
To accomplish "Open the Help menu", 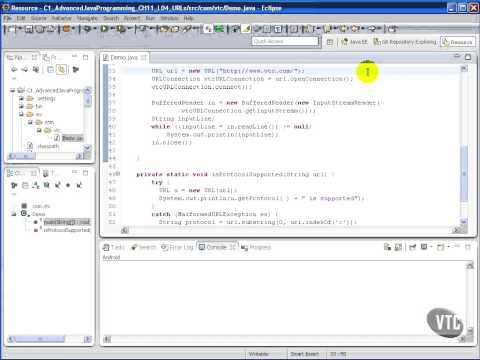I will (188, 18).
